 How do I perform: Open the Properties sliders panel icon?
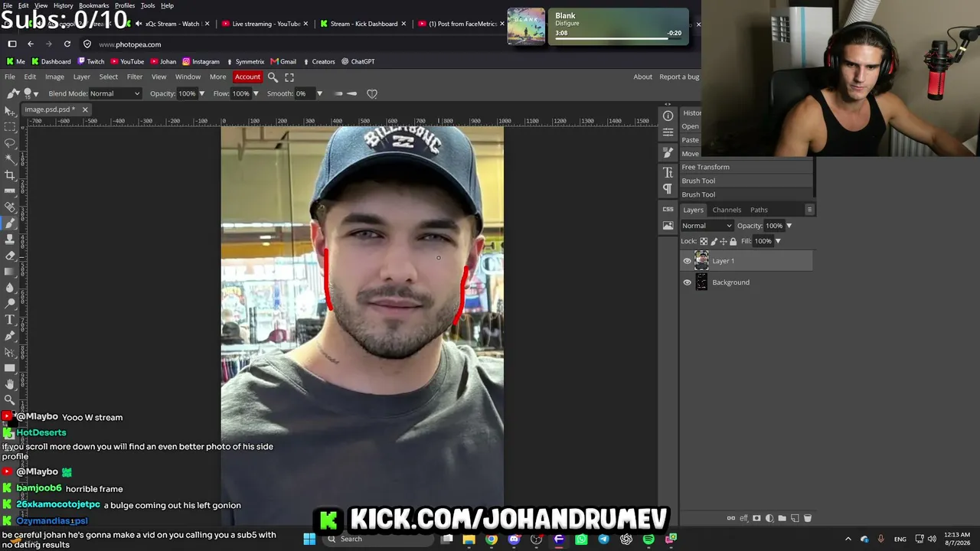[x=668, y=132]
